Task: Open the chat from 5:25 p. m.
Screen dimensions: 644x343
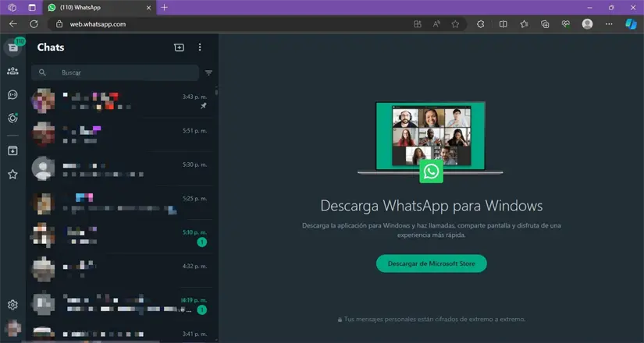Action: coord(122,202)
